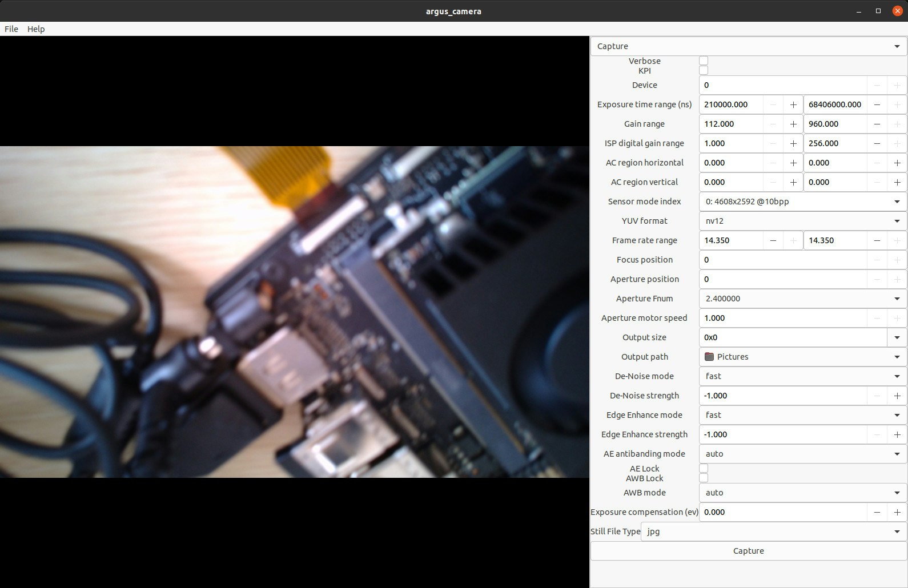Open the YUV format dropdown

803,221
